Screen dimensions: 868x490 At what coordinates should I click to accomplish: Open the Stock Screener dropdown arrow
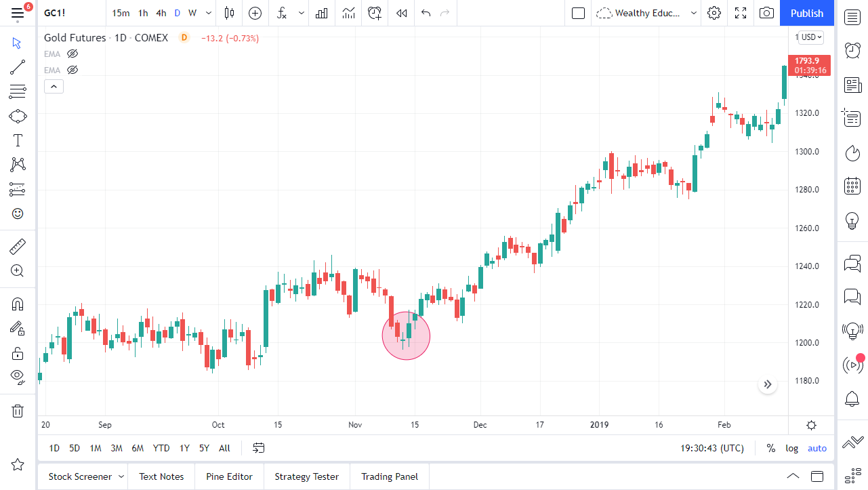click(121, 476)
